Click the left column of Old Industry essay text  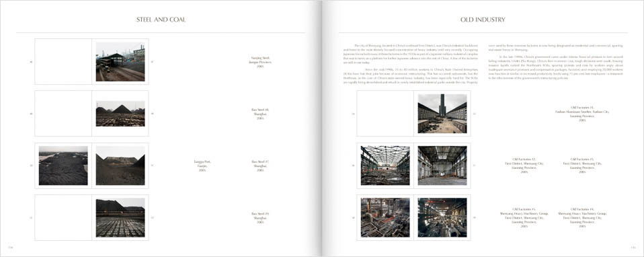click(411, 64)
